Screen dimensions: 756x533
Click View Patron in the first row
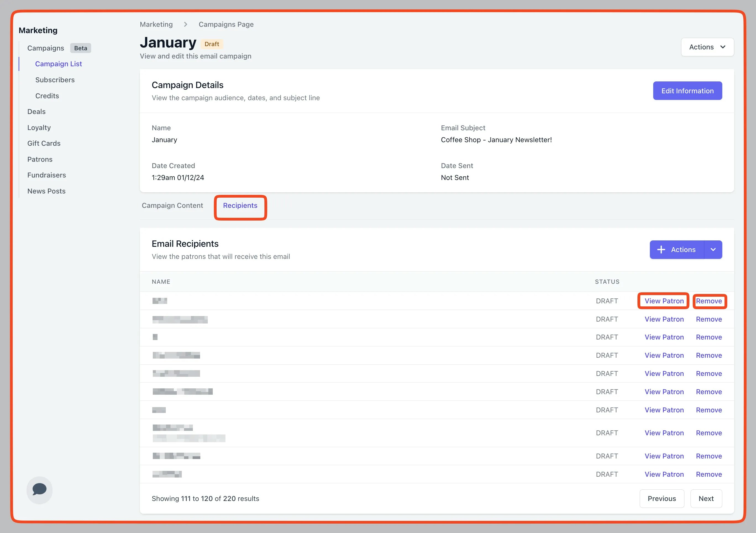tap(664, 301)
